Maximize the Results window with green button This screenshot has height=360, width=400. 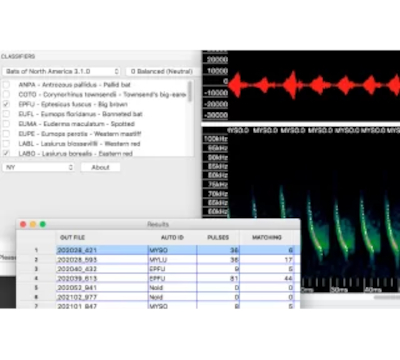[43, 224]
